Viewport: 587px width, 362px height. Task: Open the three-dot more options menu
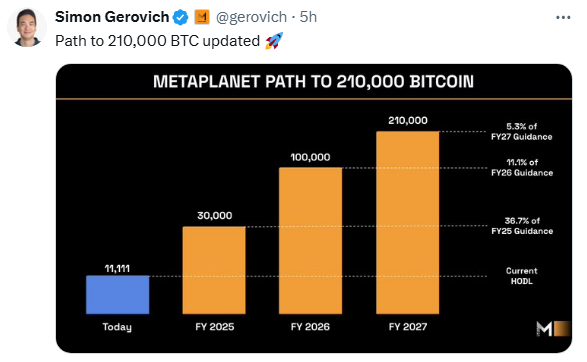[563, 17]
